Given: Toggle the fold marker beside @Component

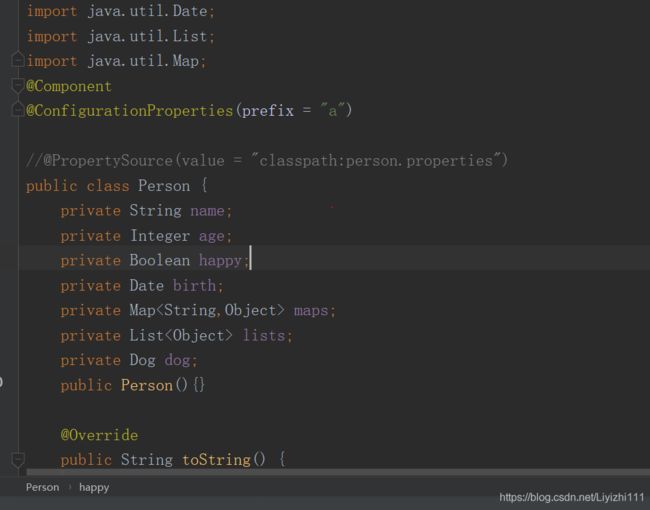Looking at the screenshot, I should point(18,85).
